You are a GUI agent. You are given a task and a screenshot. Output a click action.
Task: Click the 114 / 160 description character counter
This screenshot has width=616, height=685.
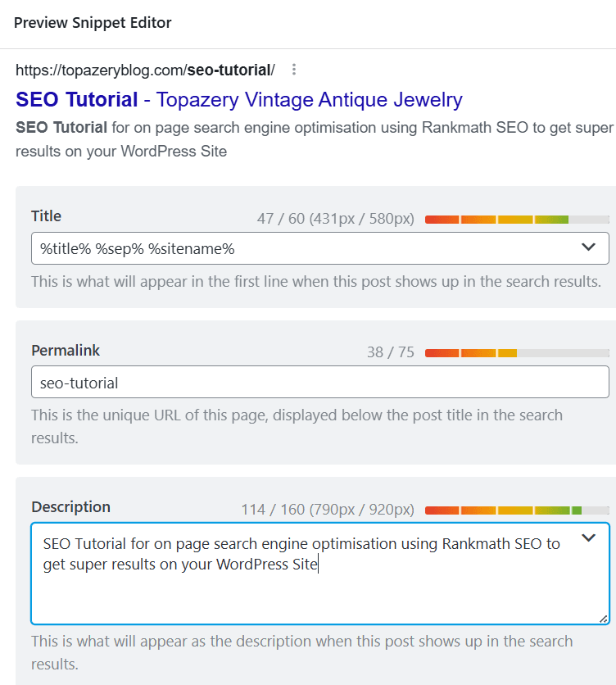[x=328, y=510]
